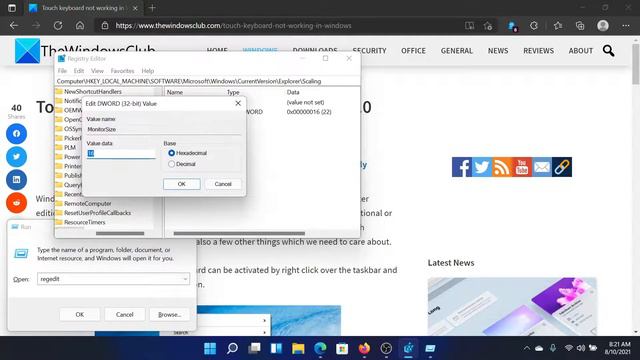Open NEWS in site navigation

(498, 51)
